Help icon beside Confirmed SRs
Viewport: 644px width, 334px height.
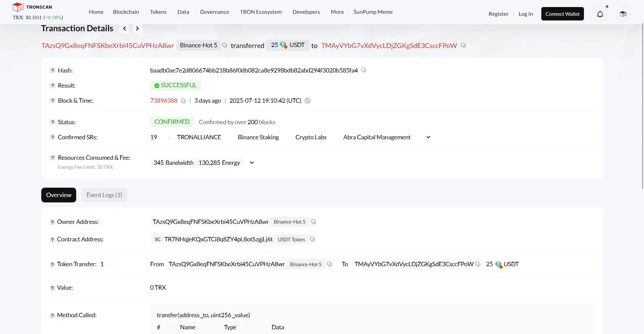tap(52, 137)
